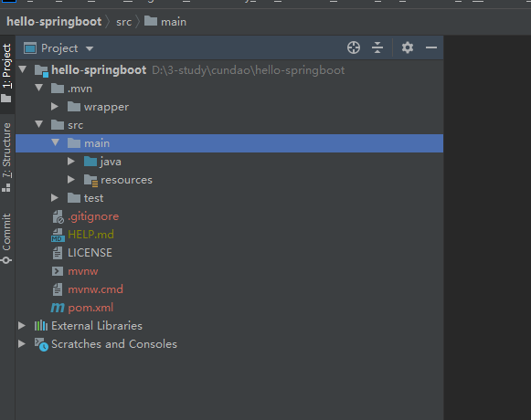
Task: Click hello-springboot in breadcrumb bar
Action: (x=54, y=22)
